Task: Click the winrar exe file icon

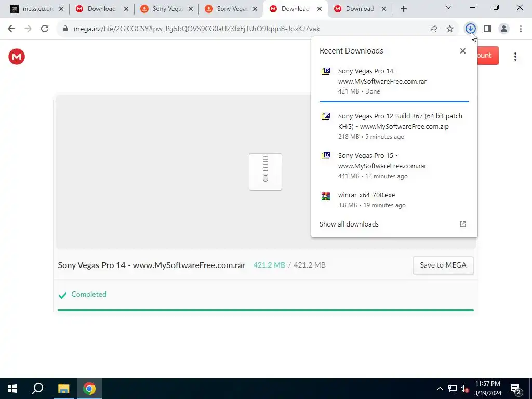Action: 326,196
